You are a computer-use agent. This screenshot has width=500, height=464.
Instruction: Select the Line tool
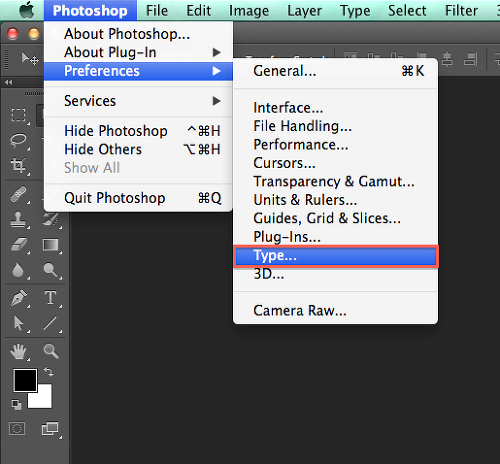(x=50, y=323)
